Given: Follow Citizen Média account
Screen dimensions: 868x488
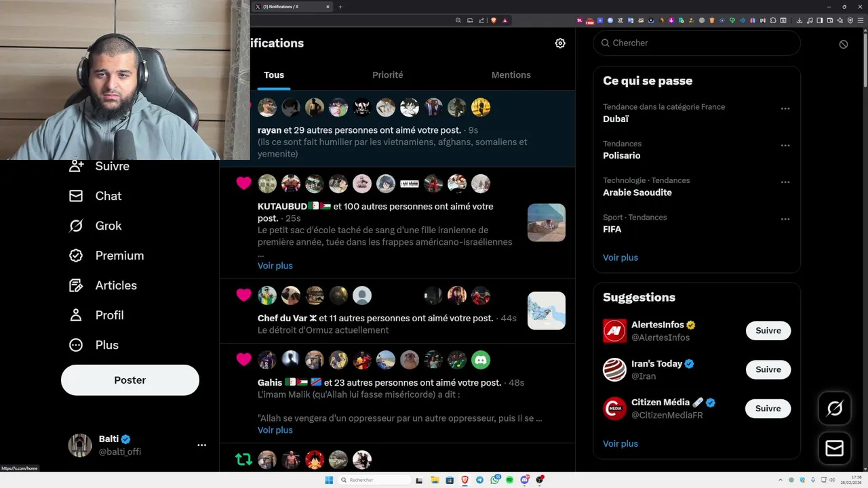Looking at the screenshot, I should [768, 409].
